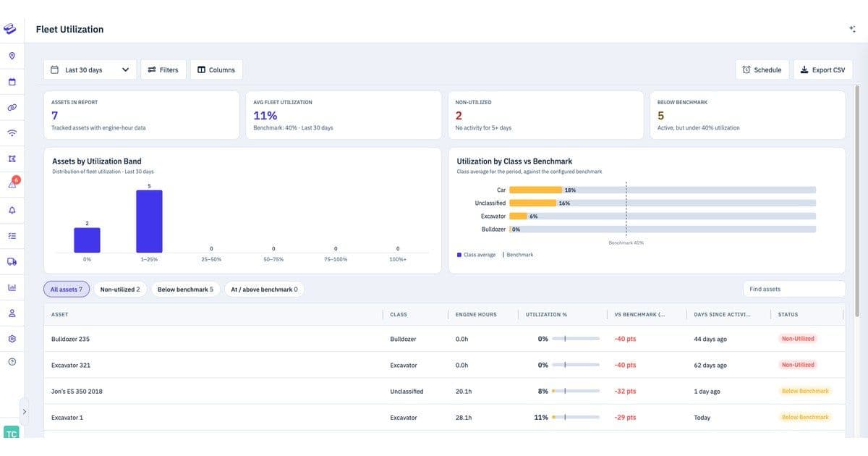
Task: Open the Bulldozer 235 asset row
Action: click(443, 339)
